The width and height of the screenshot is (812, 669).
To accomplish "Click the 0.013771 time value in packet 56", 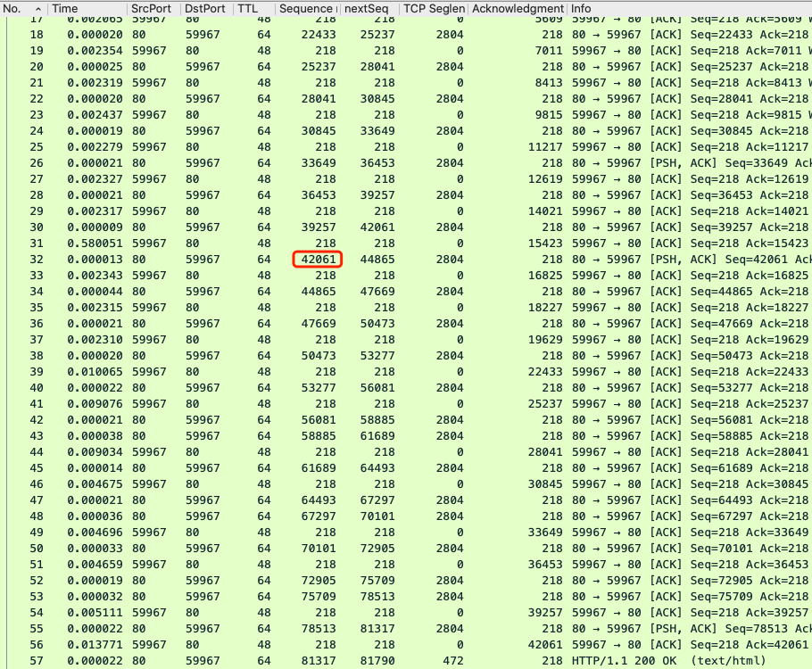I will tap(95, 645).
